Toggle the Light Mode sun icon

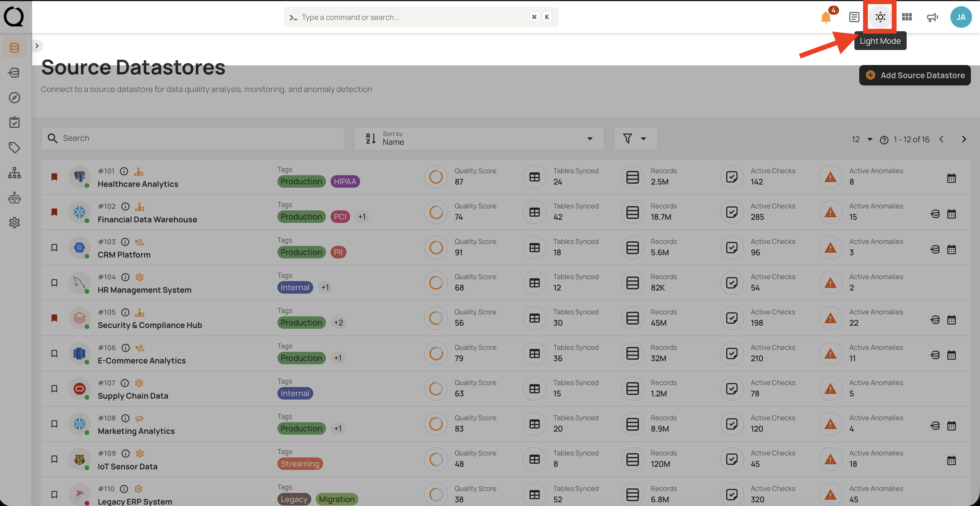click(880, 17)
